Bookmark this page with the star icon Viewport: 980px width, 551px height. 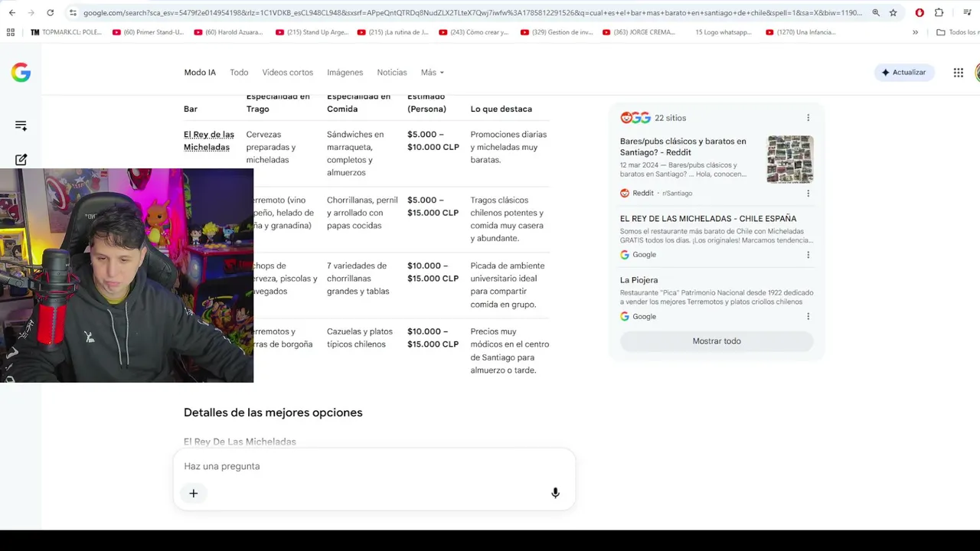893,13
